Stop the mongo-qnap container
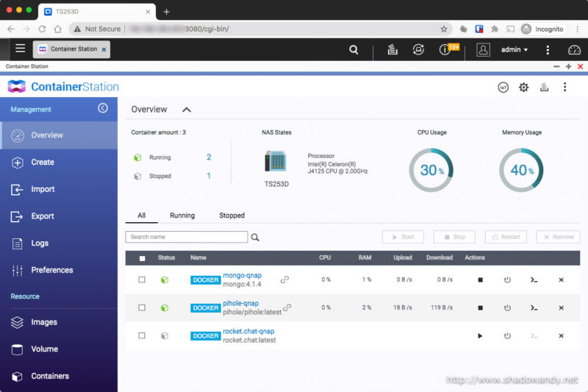Viewport: 588px width, 392px height. click(480, 280)
